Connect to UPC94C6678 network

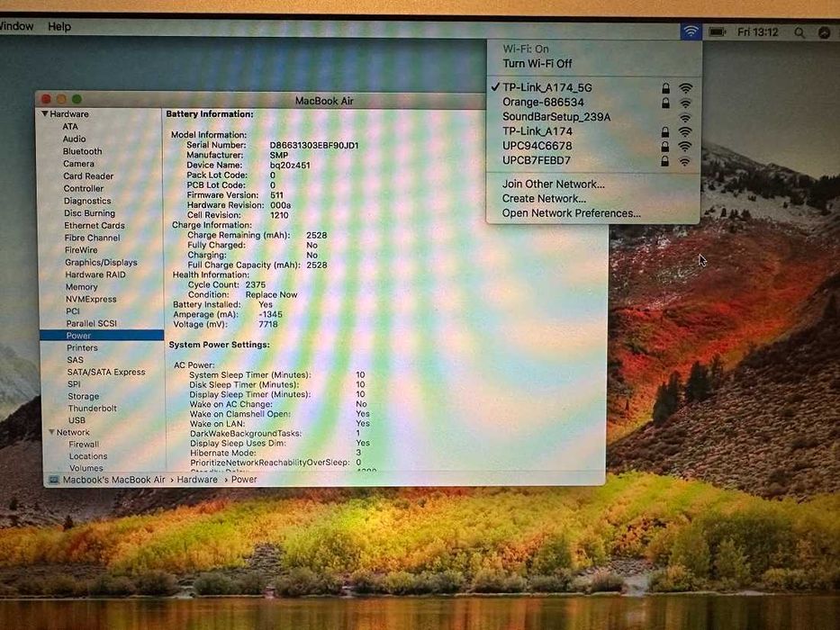pyautogui.click(x=537, y=146)
